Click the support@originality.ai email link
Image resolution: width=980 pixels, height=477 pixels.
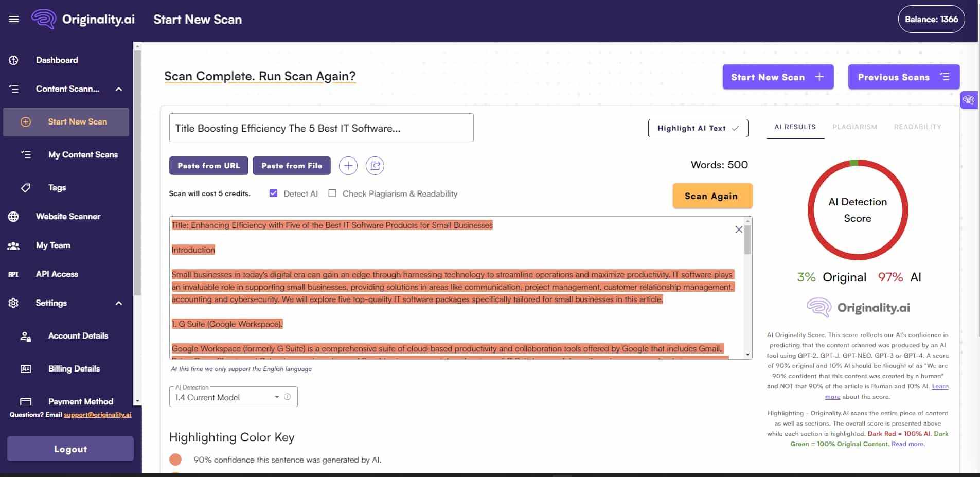point(98,415)
